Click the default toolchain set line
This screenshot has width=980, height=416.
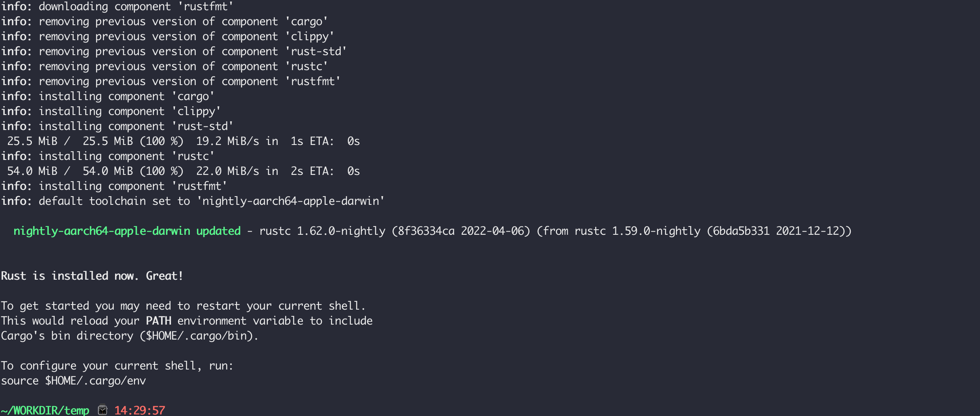pos(193,201)
